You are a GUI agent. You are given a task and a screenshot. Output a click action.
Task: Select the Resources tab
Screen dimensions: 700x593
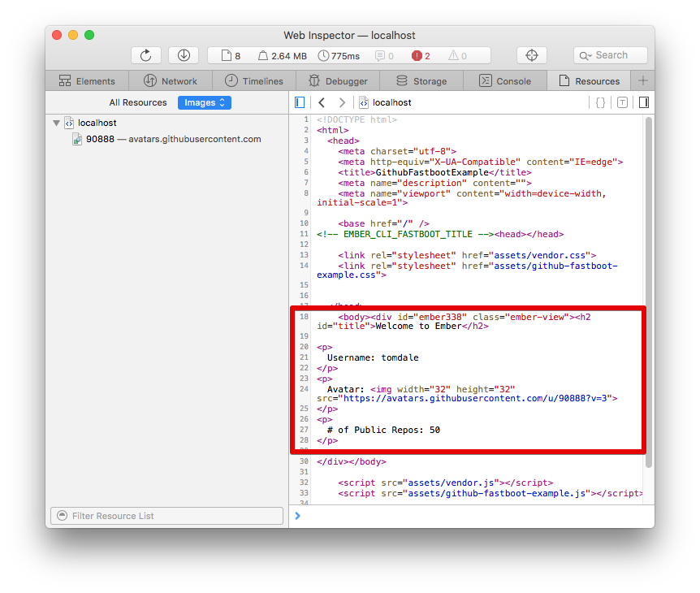pyautogui.click(x=589, y=80)
